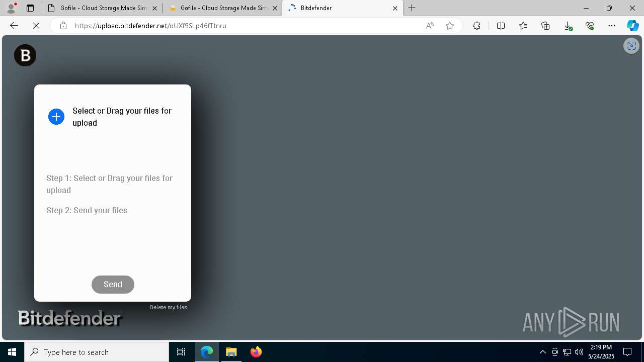The width and height of the screenshot is (644, 362).
Task: Click the Bitdefender B logo icon
Action: click(25, 55)
